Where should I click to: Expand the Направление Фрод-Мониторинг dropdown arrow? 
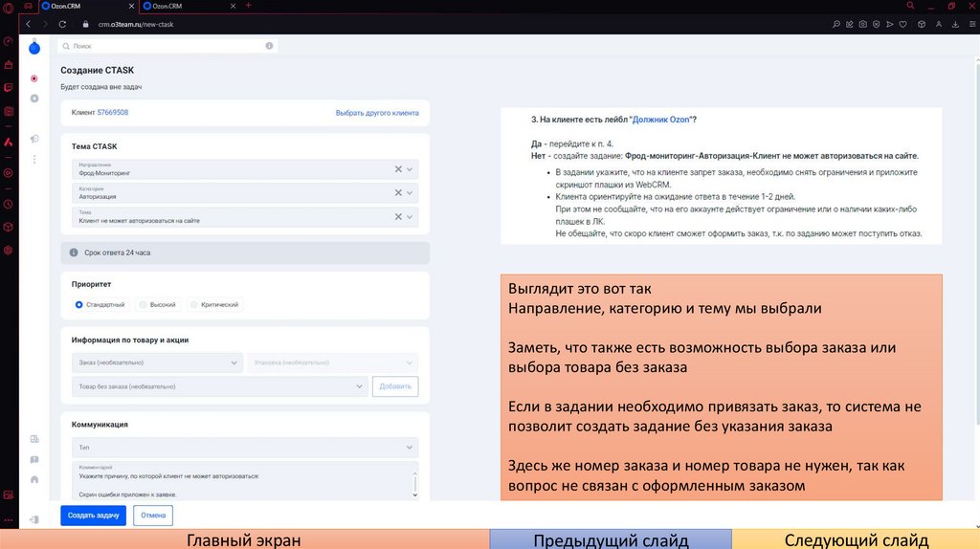click(410, 169)
